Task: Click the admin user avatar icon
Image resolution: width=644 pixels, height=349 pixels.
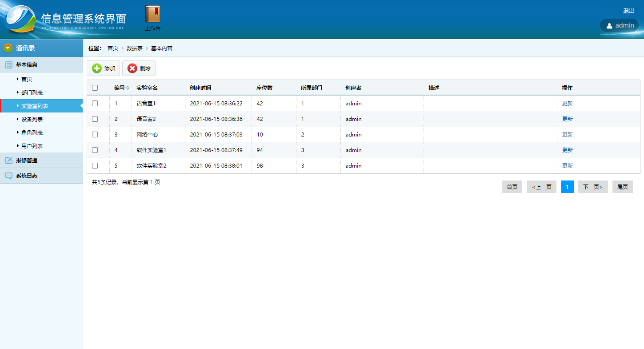Action: [x=609, y=26]
